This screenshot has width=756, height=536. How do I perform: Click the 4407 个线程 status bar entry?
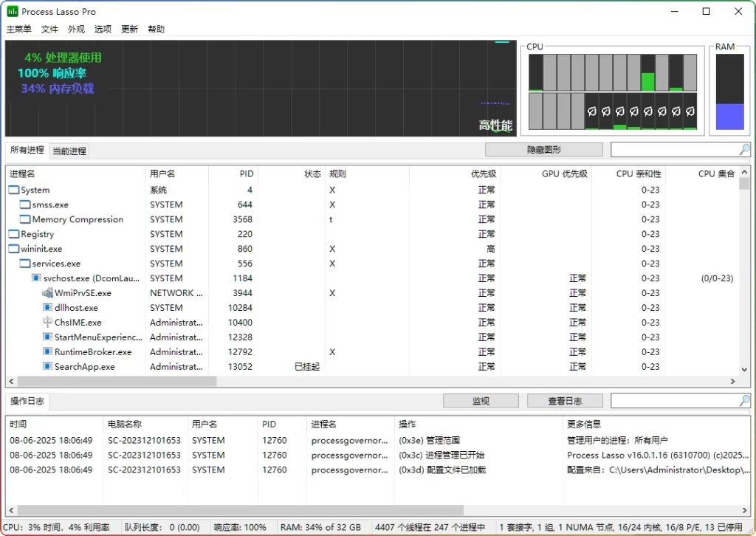430,527
